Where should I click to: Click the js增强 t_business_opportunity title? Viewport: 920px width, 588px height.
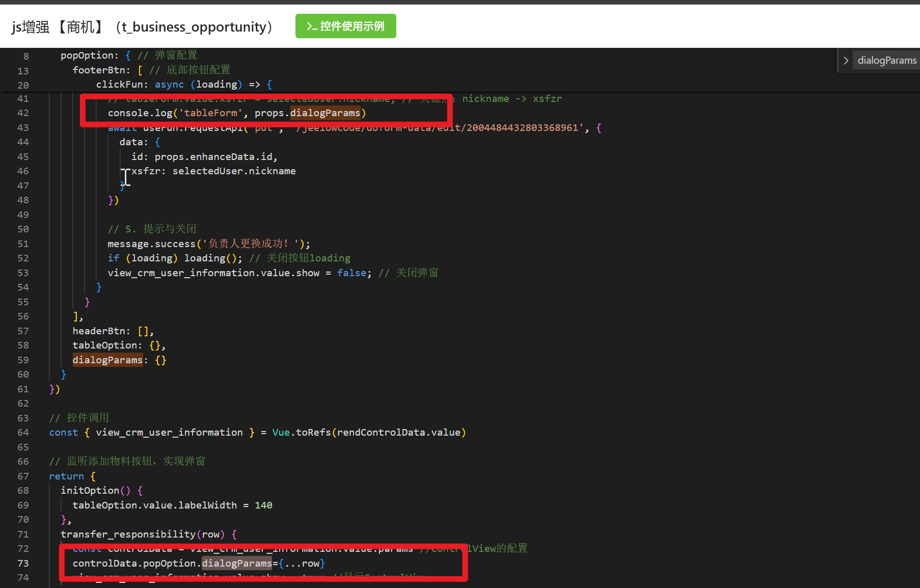tap(142, 26)
